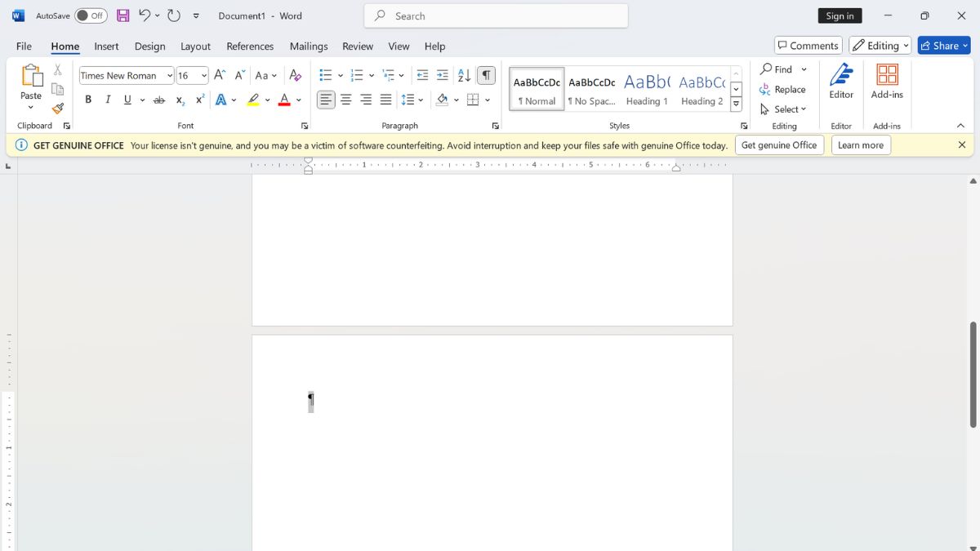The image size is (980, 551).
Task: Switch to the Layout tab
Action: (195, 46)
